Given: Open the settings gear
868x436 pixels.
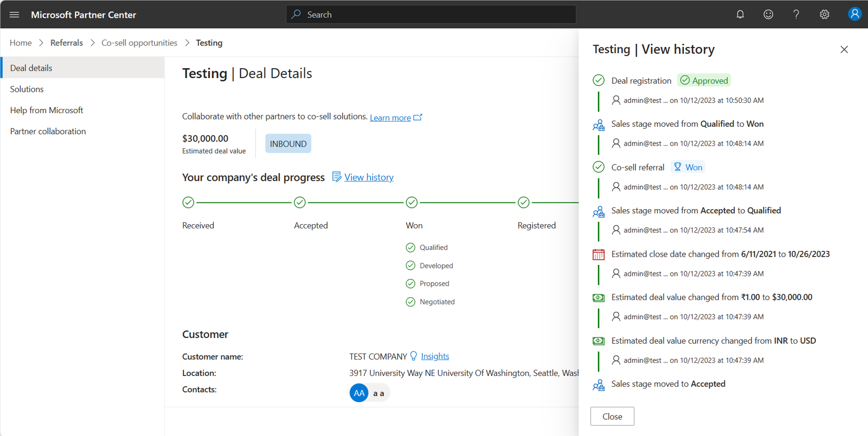Looking at the screenshot, I should (x=824, y=15).
